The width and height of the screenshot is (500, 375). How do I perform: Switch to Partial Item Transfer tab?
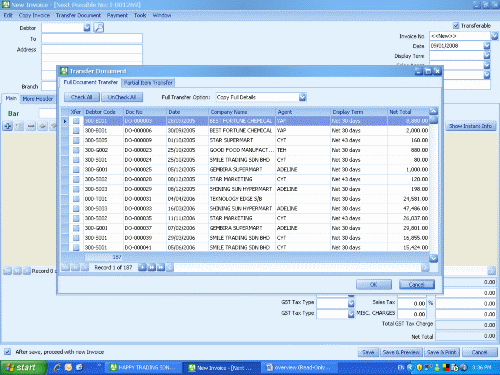(x=148, y=83)
